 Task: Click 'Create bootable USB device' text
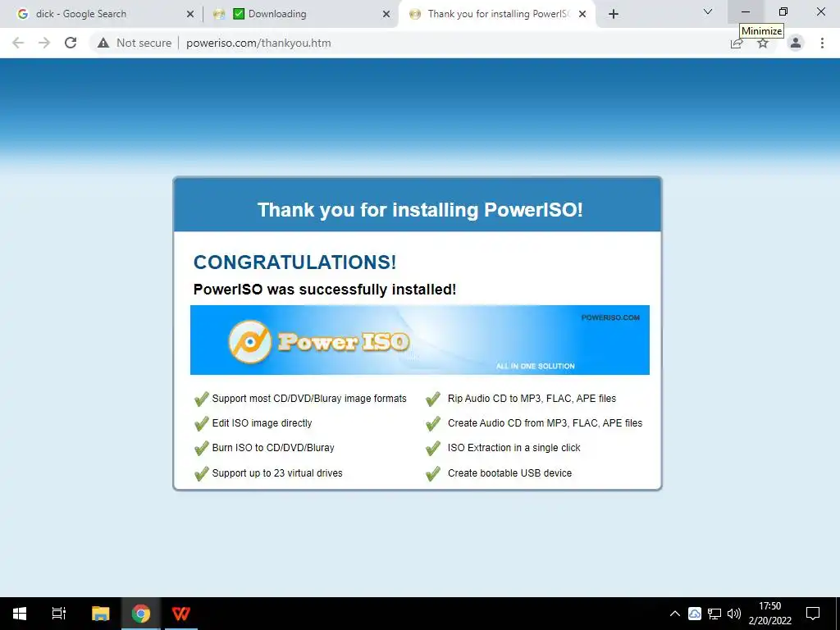tap(509, 473)
